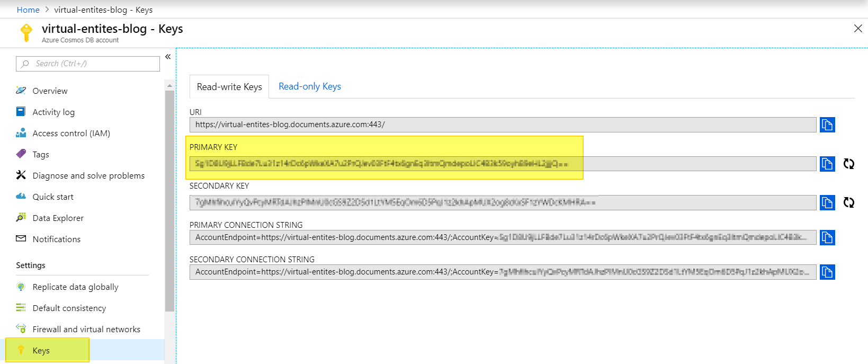Click the 'PRIMARY CONNECTION STRING' label

246,225
